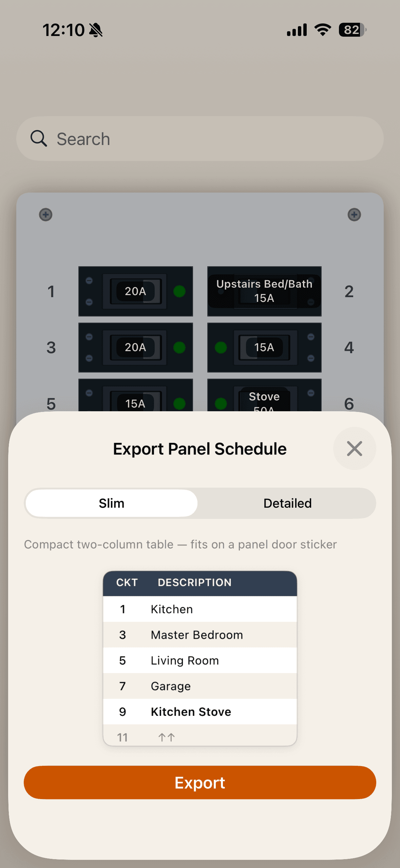The image size is (400, 868).
Task: Tap the green status light on circuit 3
Action: tap(179, 347)
